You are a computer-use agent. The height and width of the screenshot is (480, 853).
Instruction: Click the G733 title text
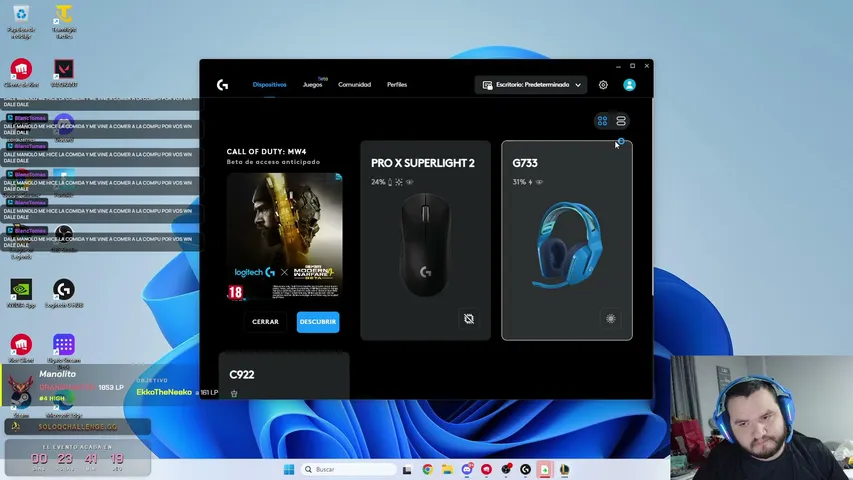pos(525,163)
